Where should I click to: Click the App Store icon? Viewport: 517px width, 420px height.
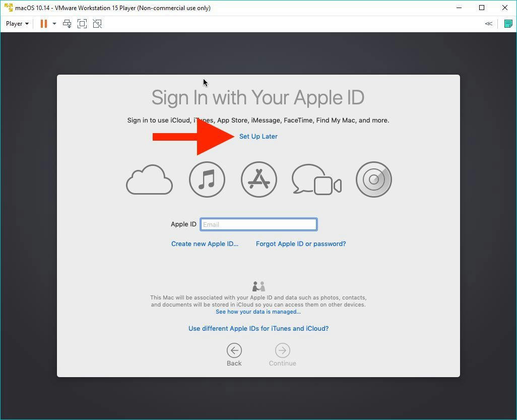coord(259,179)
